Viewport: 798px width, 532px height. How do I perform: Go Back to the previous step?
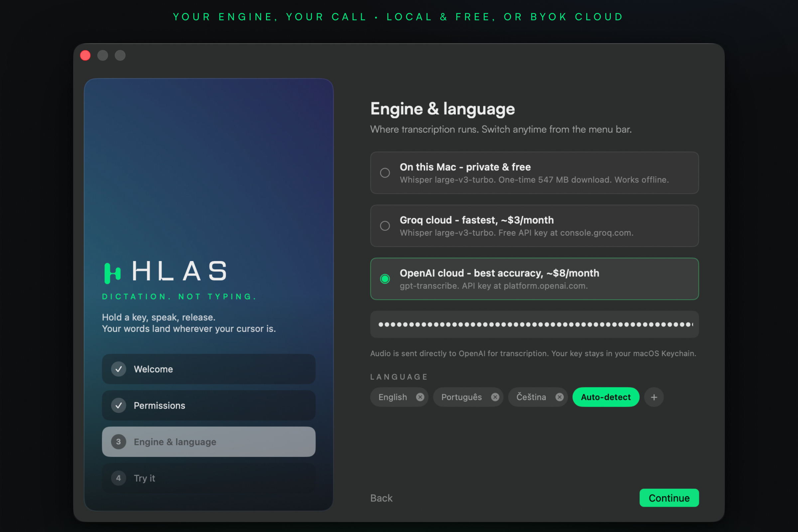coord(381,498)
